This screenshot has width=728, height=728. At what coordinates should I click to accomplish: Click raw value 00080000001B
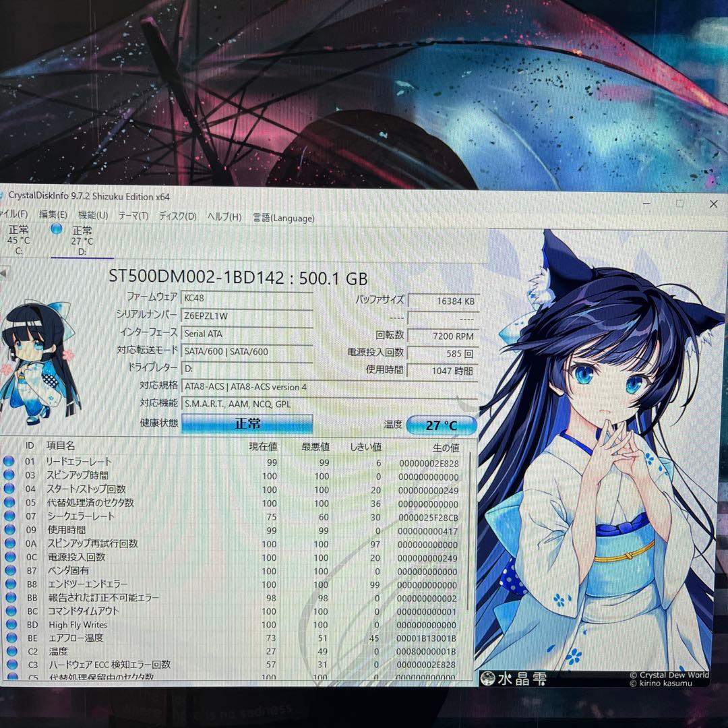426,652
